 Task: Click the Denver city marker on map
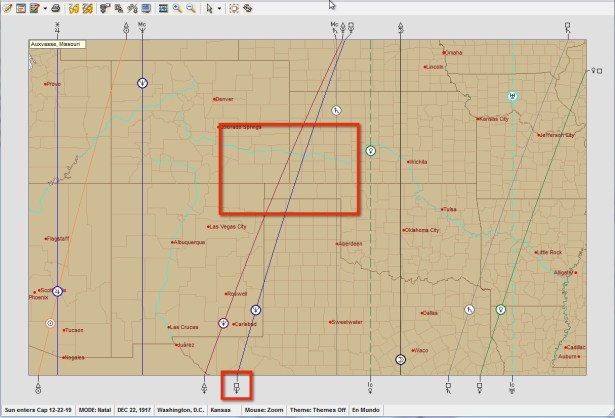click(x=214, y=99)
